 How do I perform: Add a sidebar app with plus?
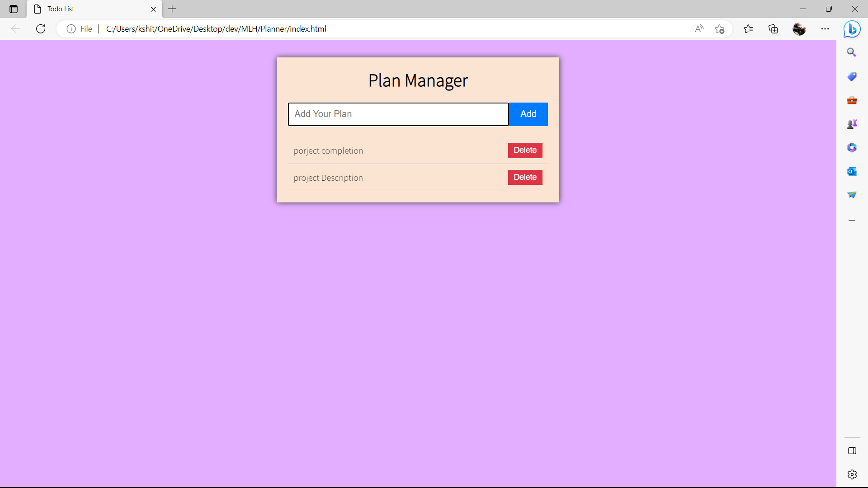pyautogui.click(x=852, y=221)
